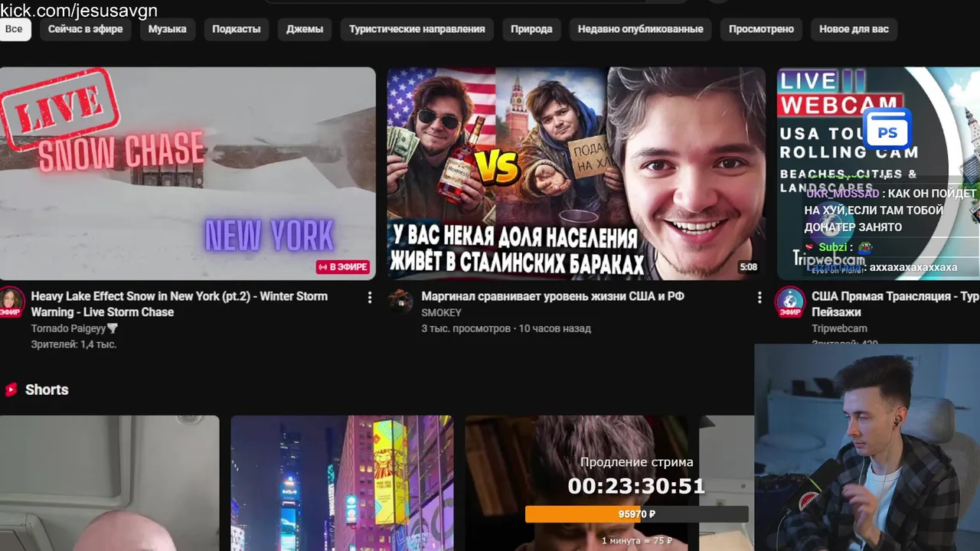Click the 'В ЭФИРЕ' live badge
The image size is (980, 551).
pyautogui.click(x=344, y=267)
